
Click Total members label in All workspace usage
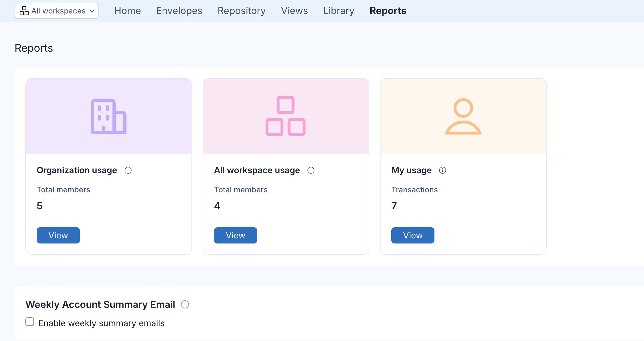click(241, 190)
